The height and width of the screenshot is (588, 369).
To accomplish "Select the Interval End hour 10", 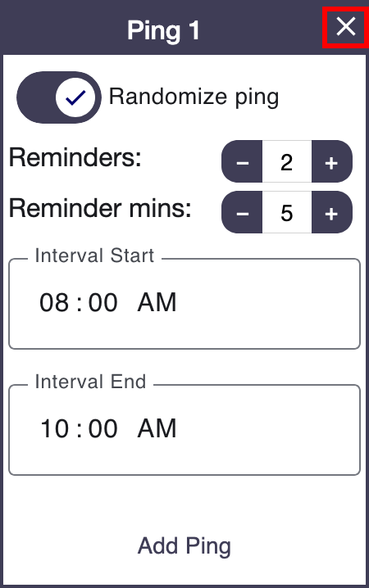I will (x=54, y=428).
